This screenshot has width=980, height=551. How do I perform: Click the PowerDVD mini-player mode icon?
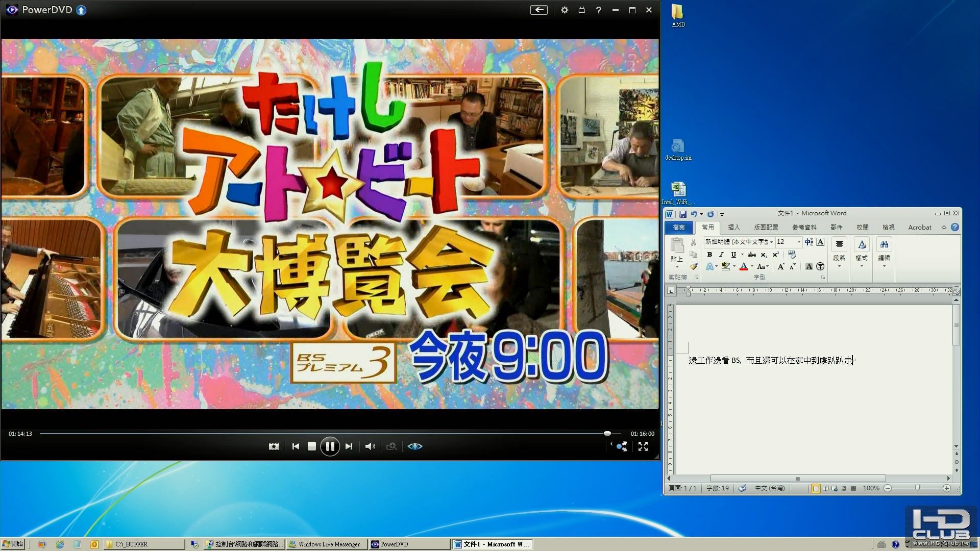581,10
